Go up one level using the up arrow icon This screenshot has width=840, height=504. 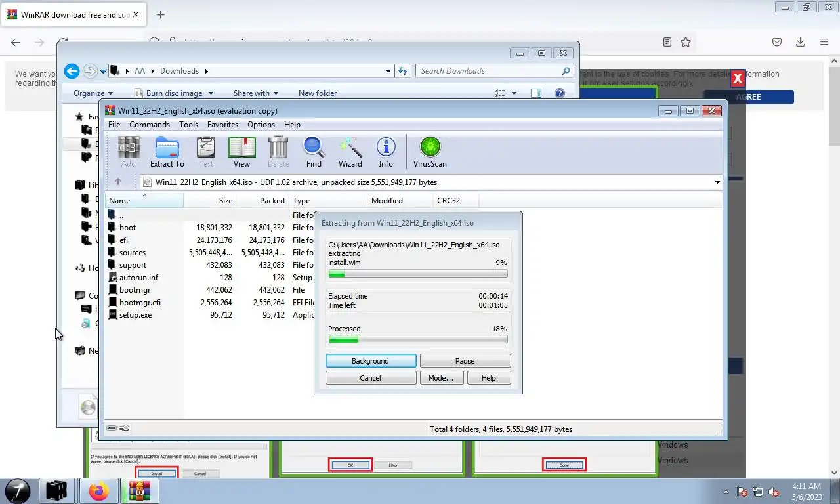click(x=118, y=182)
